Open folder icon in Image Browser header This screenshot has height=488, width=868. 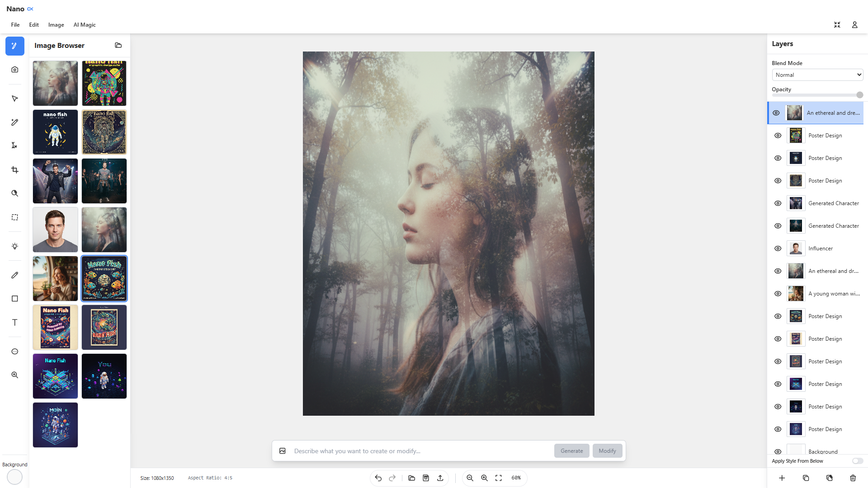118,45
